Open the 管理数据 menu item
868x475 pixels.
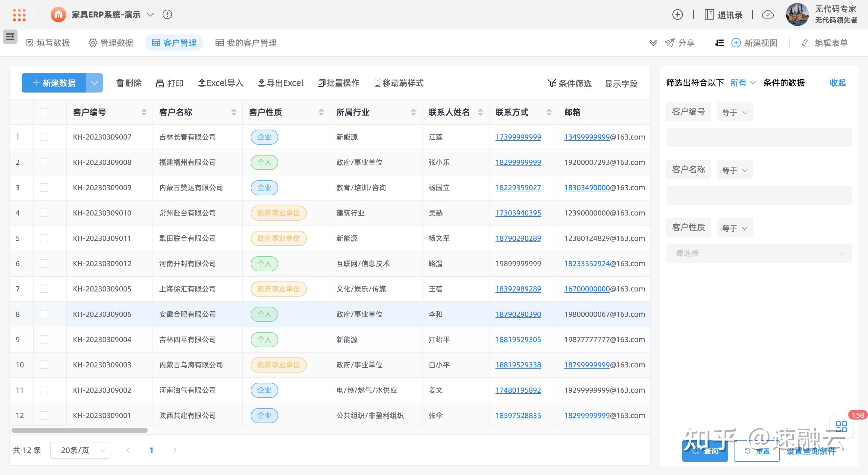pos(111,43)
